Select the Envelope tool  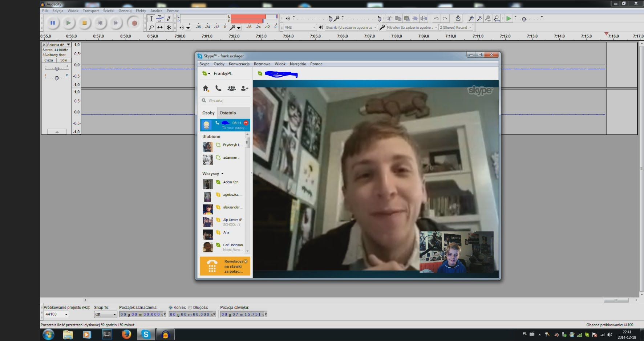[x=160, y=19]
